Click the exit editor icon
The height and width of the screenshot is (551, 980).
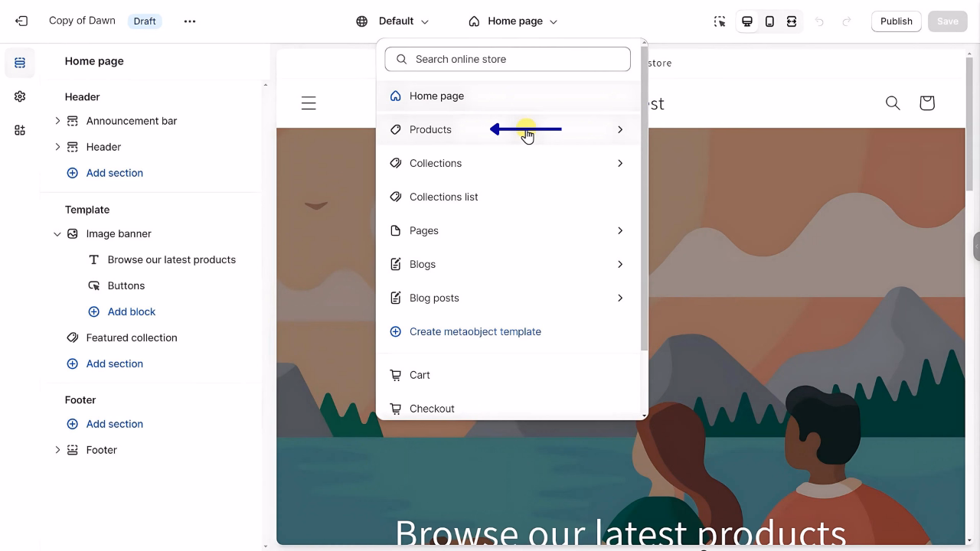click(x=21, y=21)
